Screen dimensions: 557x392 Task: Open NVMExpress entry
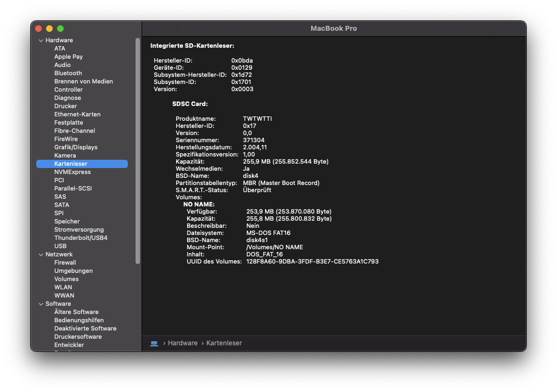[72, 172]
